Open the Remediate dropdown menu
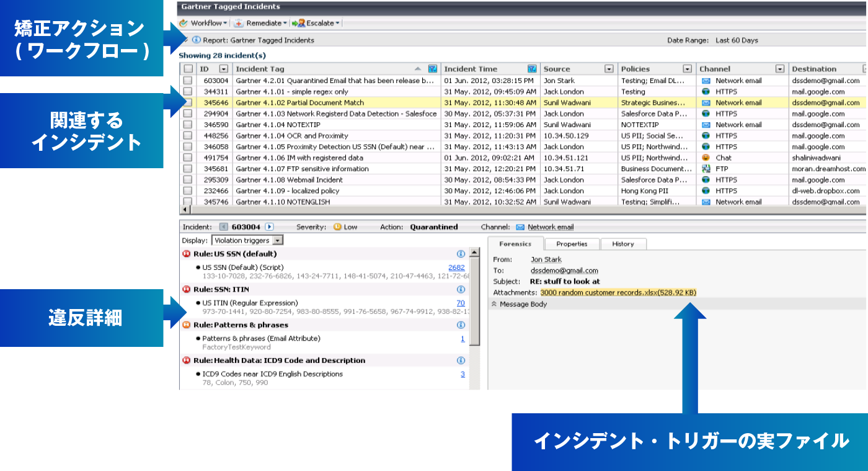The height and width of the screenshot is (471, 868). (260, 24)
